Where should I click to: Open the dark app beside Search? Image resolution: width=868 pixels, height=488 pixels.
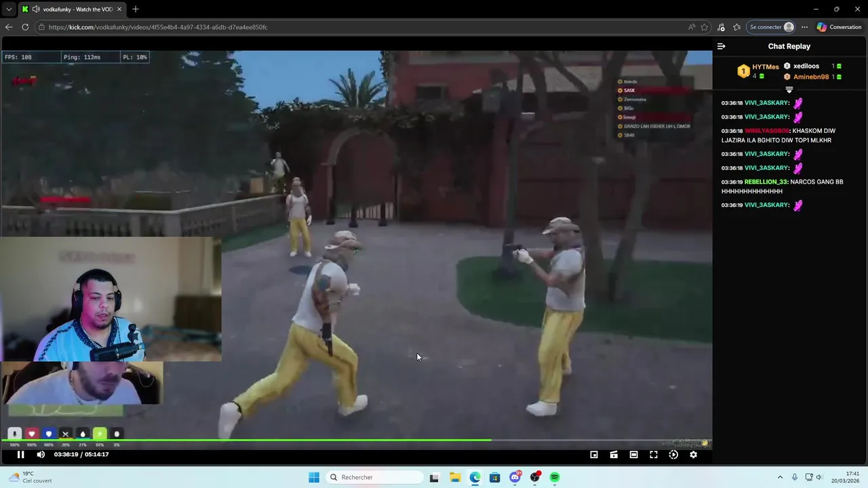434,477
